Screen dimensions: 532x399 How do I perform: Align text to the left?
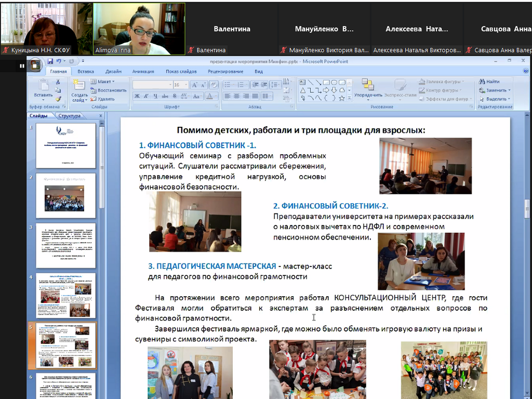(228, 96)
